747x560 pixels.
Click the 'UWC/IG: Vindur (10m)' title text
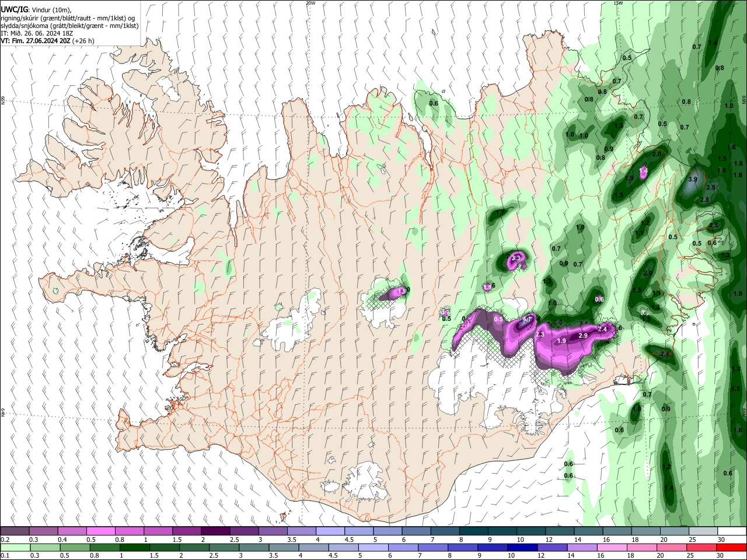coord(36,10)
